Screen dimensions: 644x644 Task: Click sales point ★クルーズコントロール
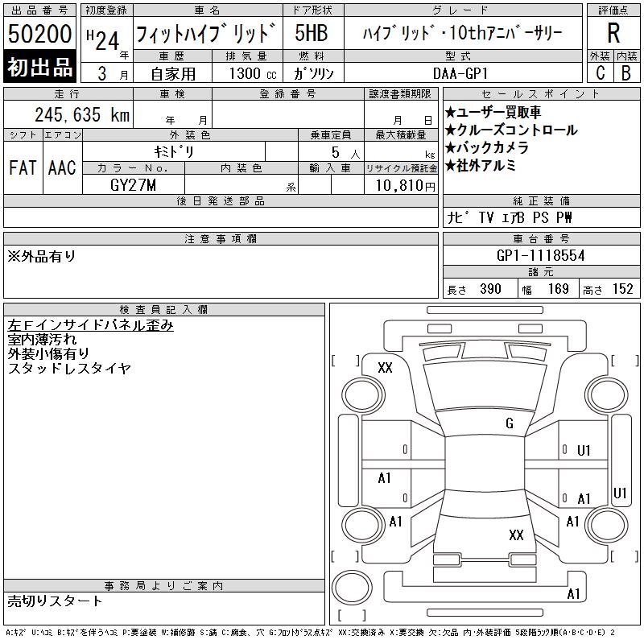click(511, 130)
